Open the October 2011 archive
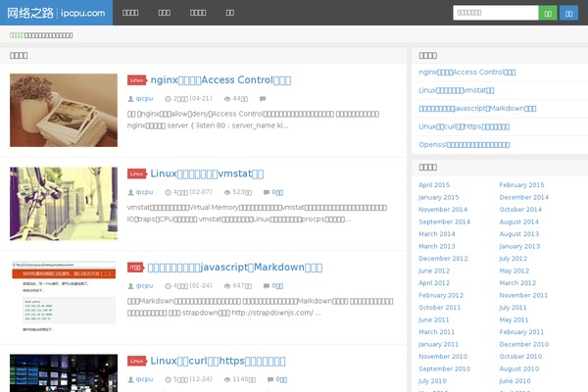Screen dimensions: 588x392 click(x=439, y=308)
